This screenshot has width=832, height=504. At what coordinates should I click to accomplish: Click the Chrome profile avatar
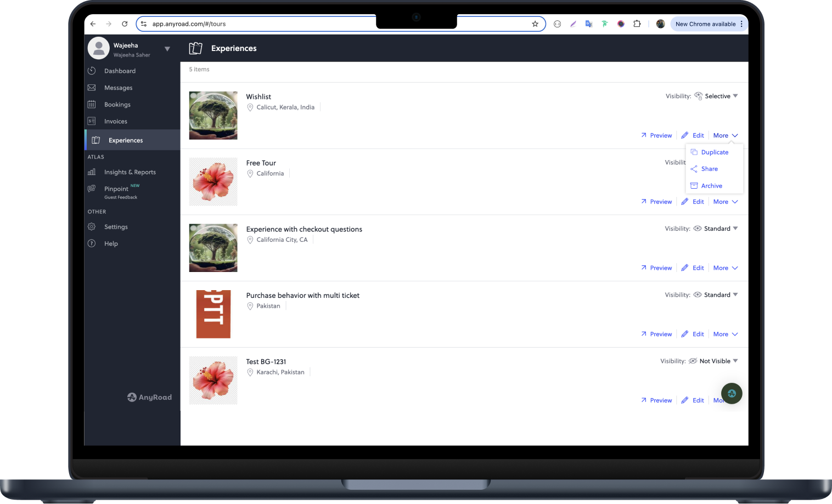tap(661, 24)
